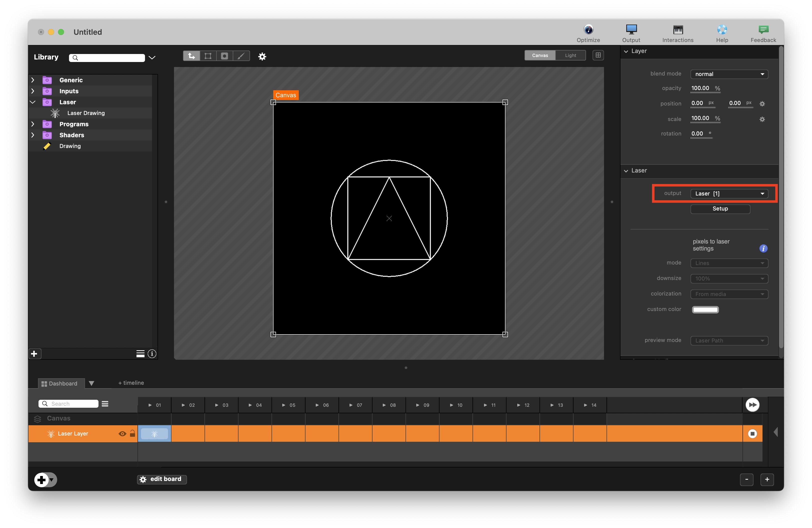Toggle the lock on the Laser Layer
The height and width of the screenshot is (528, 812).
click(x=132, y=433)
